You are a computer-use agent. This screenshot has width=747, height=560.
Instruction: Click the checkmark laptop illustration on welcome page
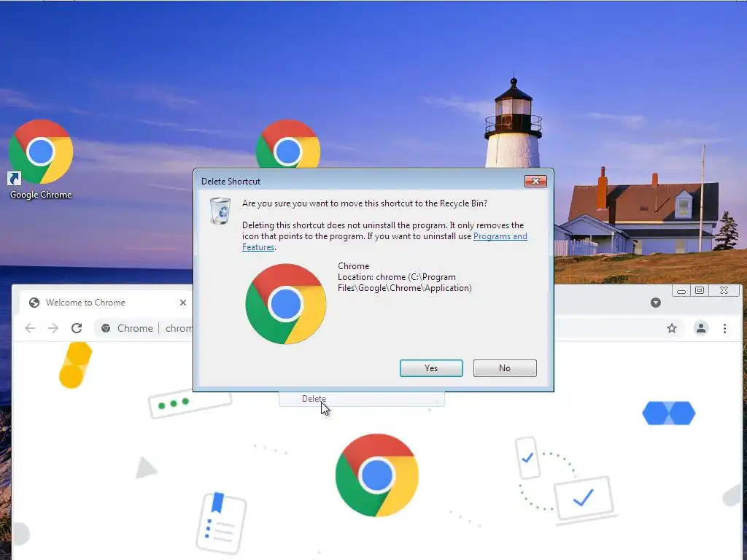(584, 499)
